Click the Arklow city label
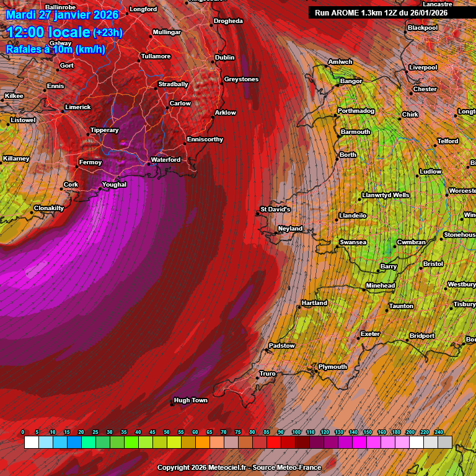476x476 pixels. pyautogui.click(x=226, y=113)
